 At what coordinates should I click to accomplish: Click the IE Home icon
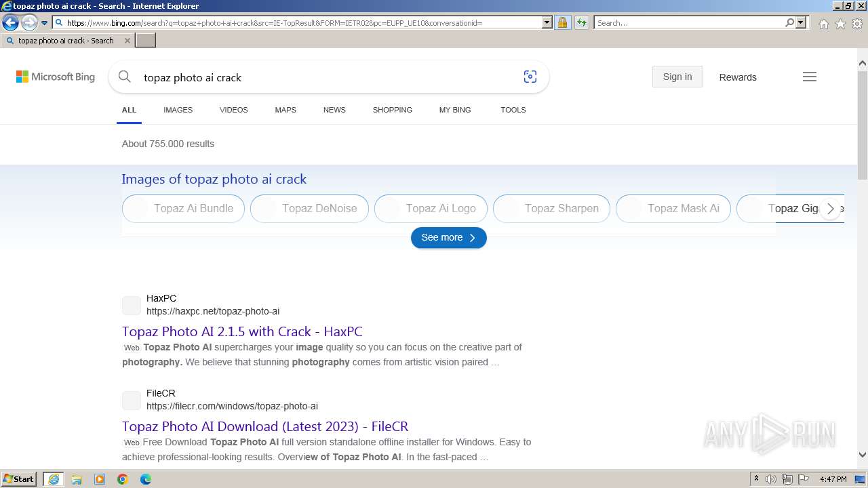point(823,24)
